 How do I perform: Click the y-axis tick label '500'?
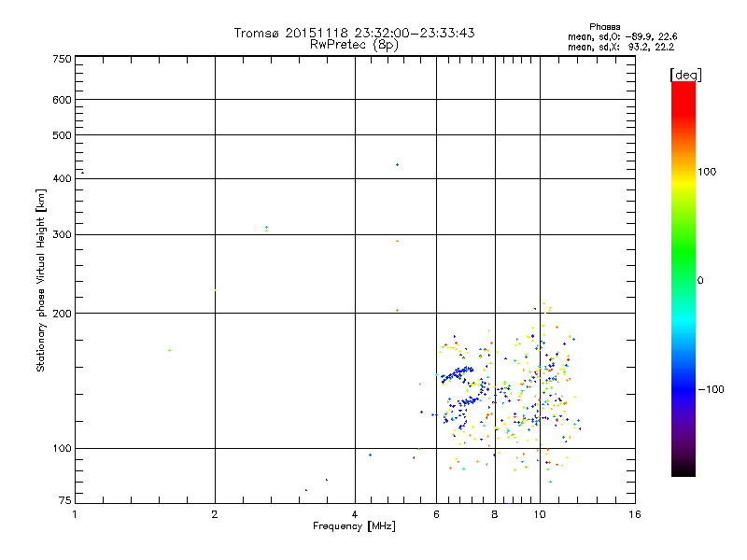click(x=62, y=135)
